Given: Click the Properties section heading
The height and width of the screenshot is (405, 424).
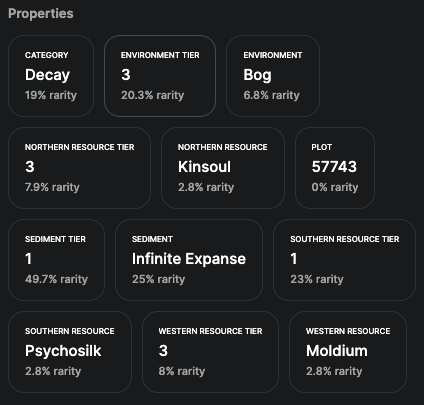Looking at the screenshot, I should click(x=41, y=14).
